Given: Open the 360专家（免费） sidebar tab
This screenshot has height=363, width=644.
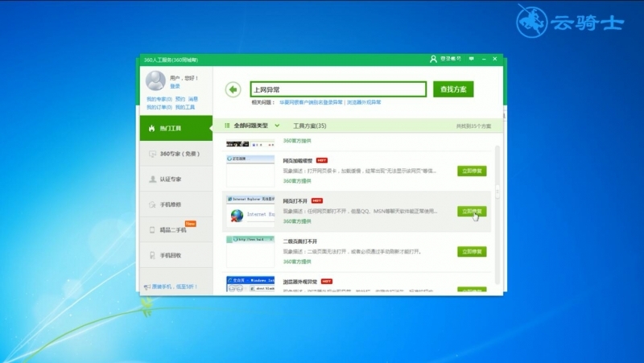Looking at the screenshot, I should (176, 154).
